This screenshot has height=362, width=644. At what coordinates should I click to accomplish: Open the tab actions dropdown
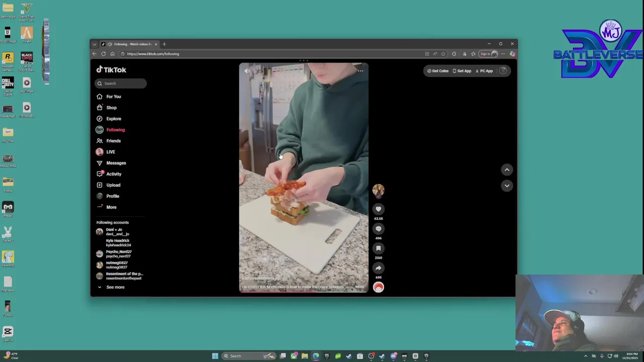coord(94,44)
